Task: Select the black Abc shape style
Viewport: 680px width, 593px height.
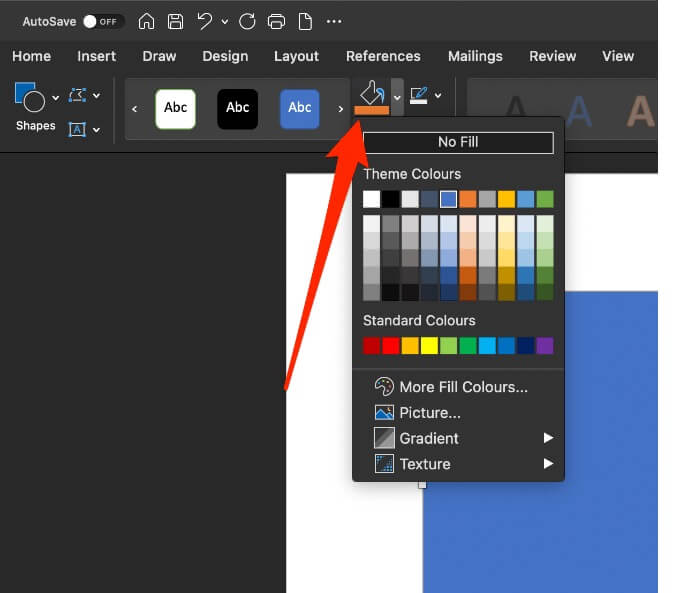Action: point(238,108)
